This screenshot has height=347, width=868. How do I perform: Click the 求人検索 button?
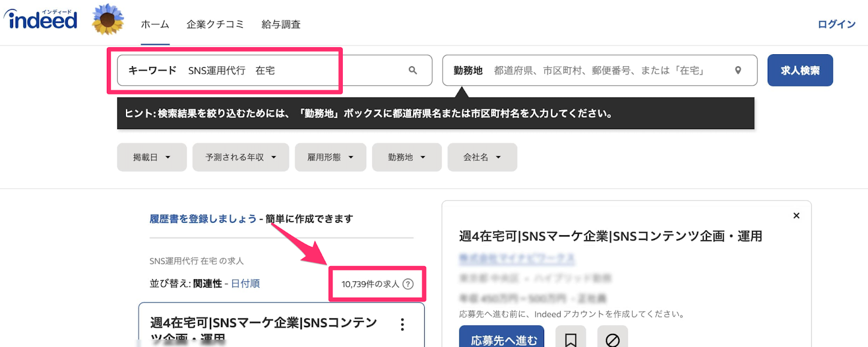(x=800, y=70)
